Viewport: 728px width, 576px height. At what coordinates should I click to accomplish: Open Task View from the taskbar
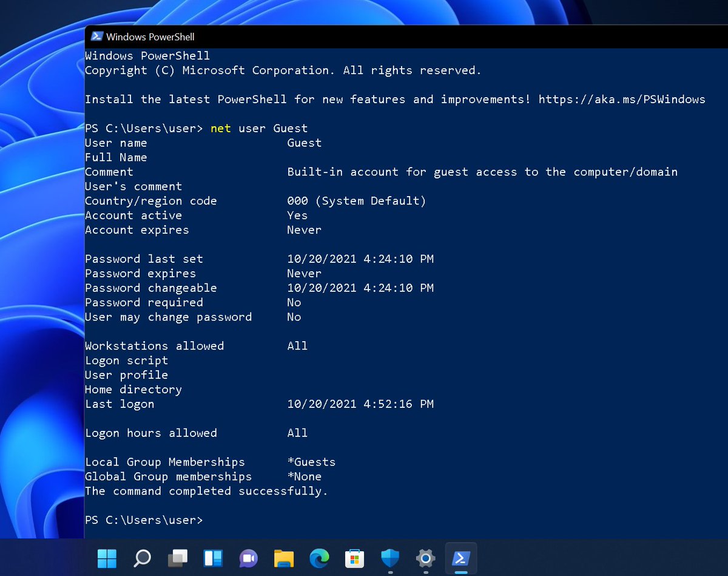[177, 558]
